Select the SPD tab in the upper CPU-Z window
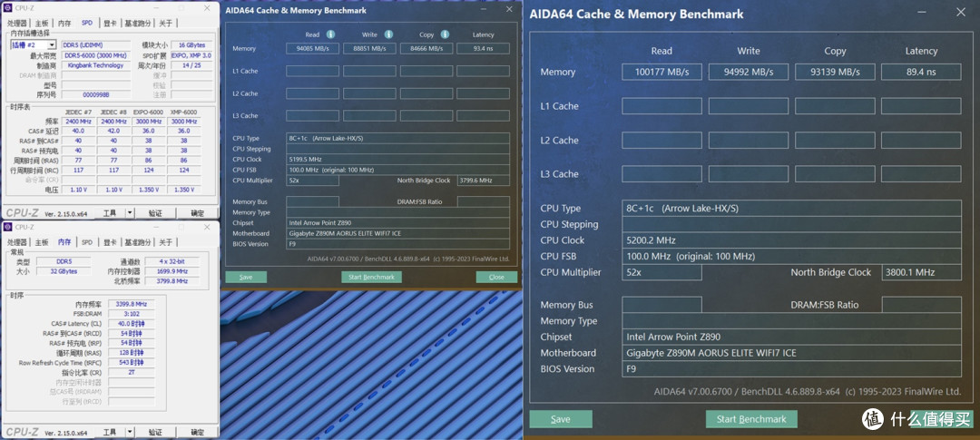This screenshot has height=440, width=980. [87, 23]
